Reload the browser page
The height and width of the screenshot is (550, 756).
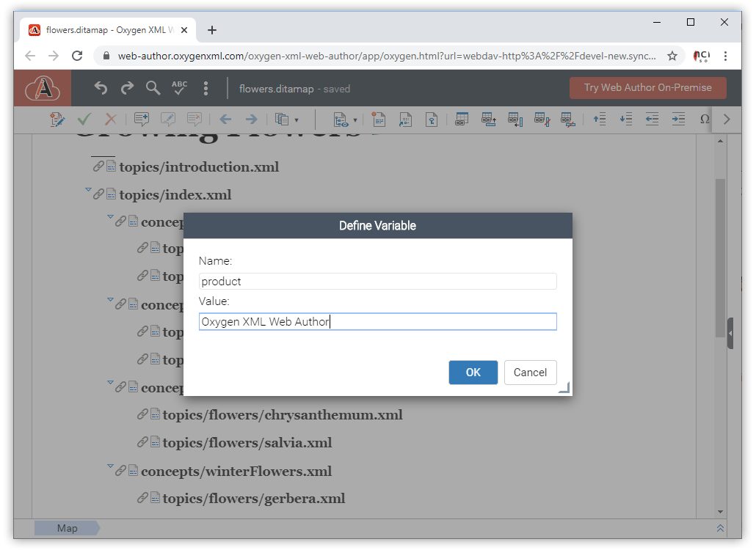[x=77, y=56]
